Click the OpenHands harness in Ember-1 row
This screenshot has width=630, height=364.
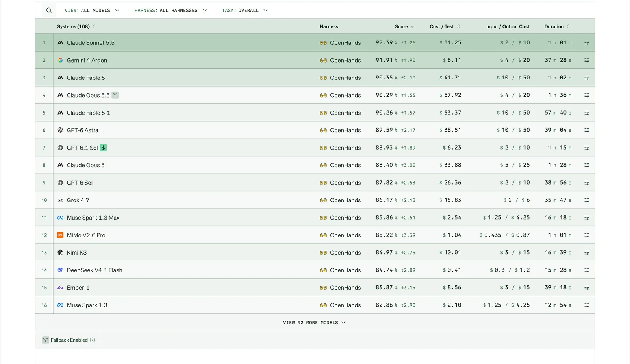(x=340, y=288)
